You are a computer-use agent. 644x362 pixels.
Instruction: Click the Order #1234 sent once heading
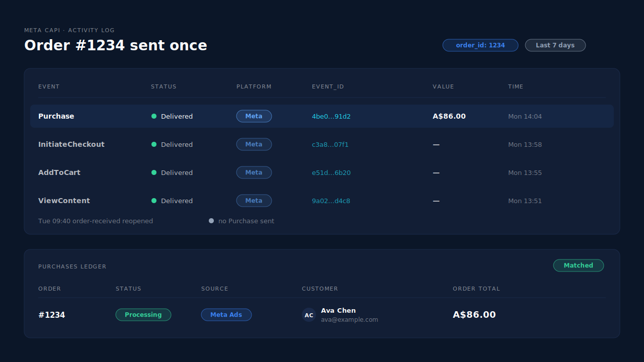(116, 45)
